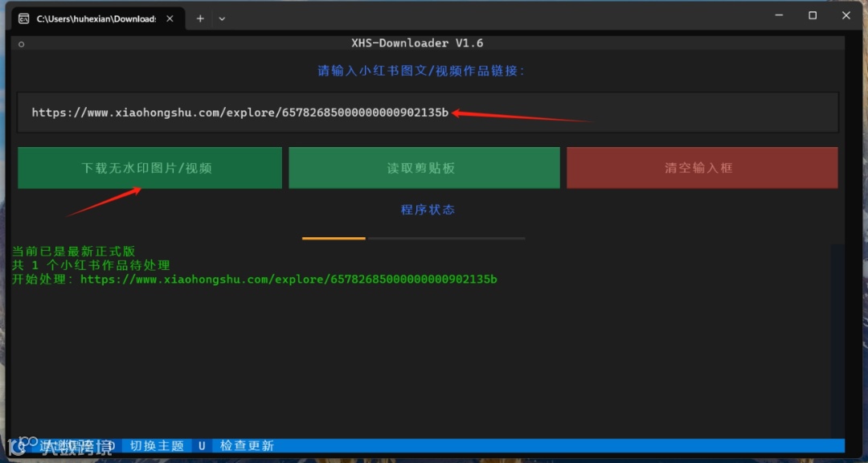868x463 pixels.
Task: Minimize the terminal window
Action: tap(779, 15)
